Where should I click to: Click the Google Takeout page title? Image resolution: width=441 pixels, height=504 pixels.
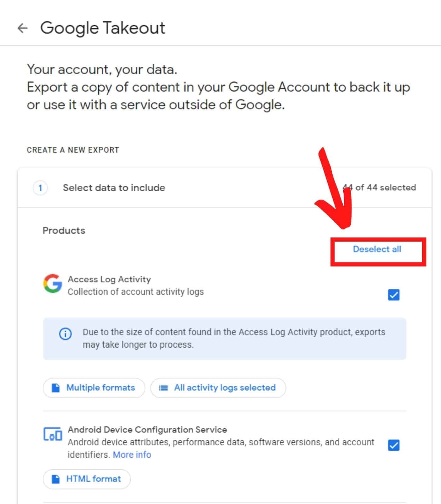tap(103, 28)
